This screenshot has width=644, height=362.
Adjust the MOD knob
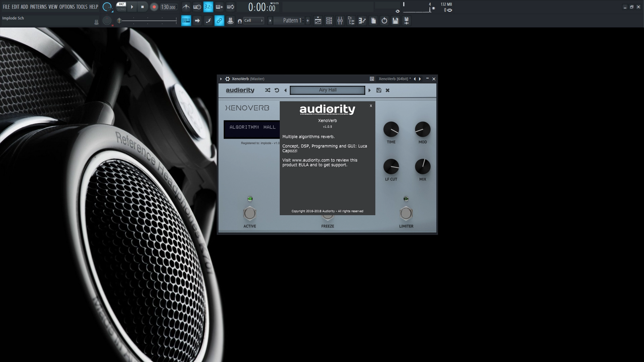423,129
